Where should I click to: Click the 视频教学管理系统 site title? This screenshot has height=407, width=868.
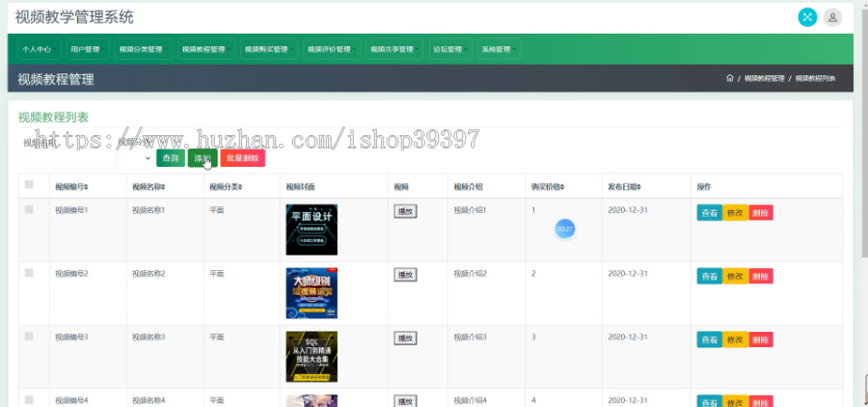[x=74, y=17]
